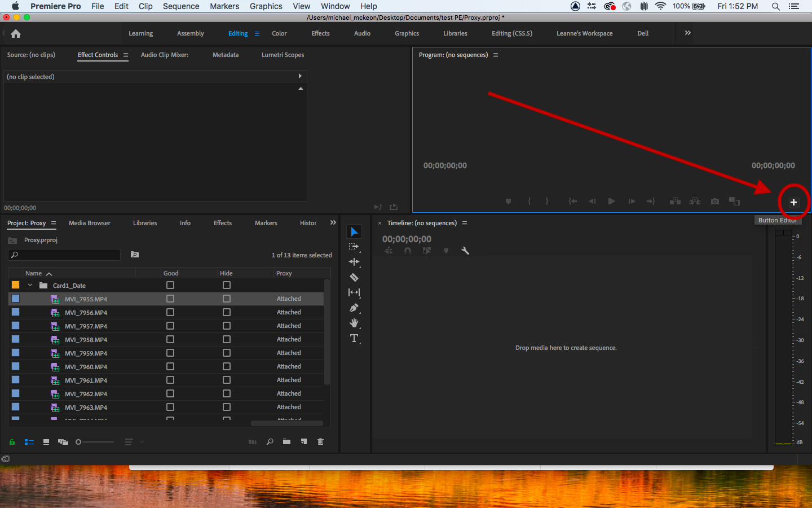Click the Comparison View icon

tap(734, 202)
